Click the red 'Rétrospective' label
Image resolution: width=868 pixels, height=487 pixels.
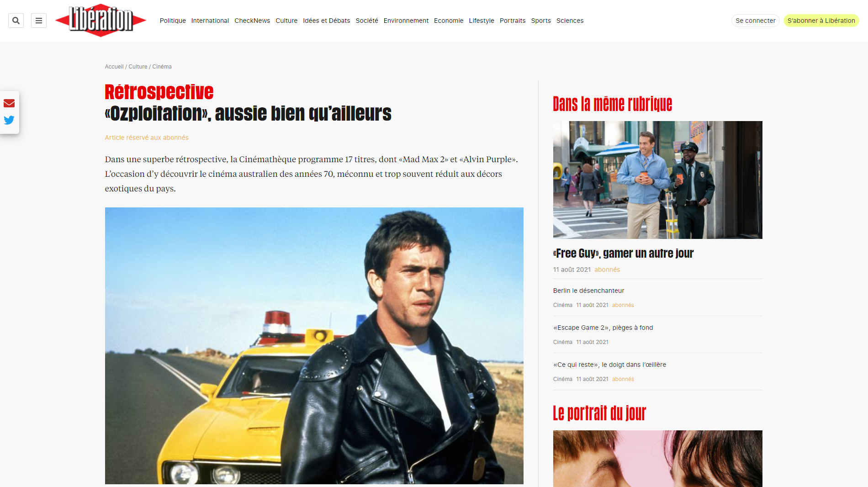[x=159, y=92]
